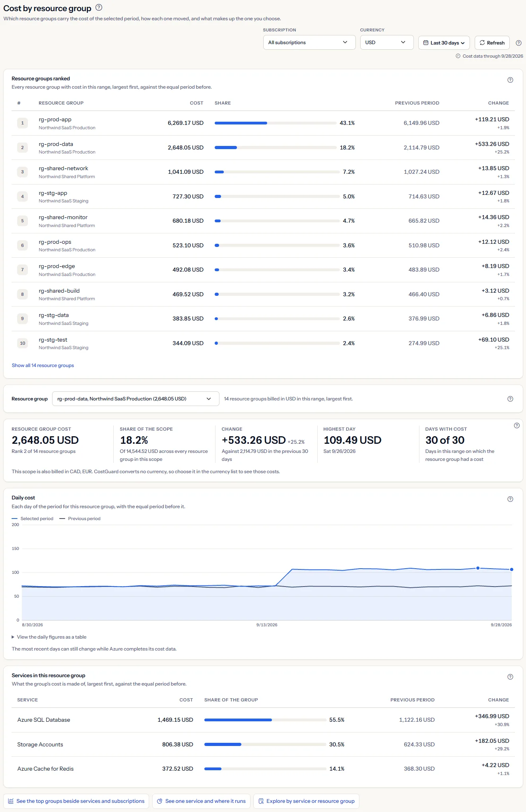Select the rg-shared-monitor resource group row
This screenshot has width=526, height=812.
pyautogui.click(x=263, y=221)
